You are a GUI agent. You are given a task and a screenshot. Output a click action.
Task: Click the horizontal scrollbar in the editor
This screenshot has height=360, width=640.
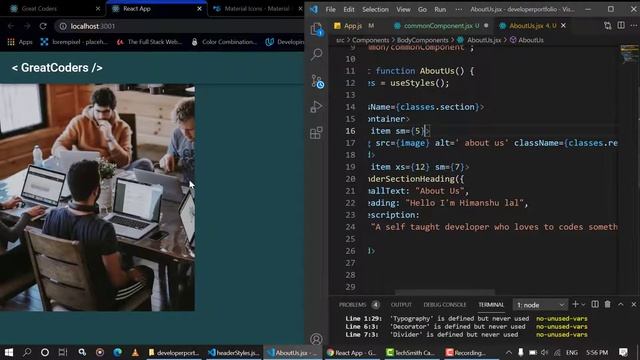click(445, 292)
